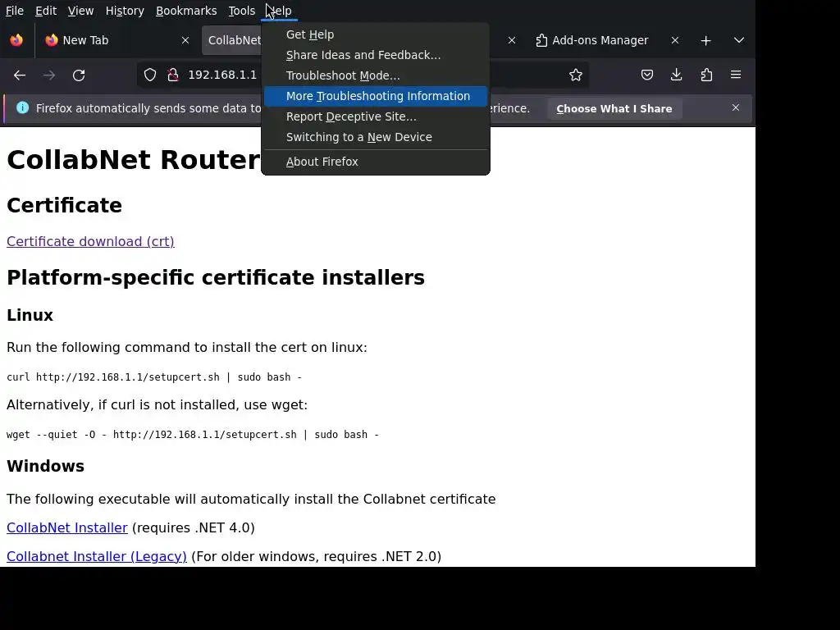
Task: Open the tracking protection shield icon
Action: click(150, 75)
